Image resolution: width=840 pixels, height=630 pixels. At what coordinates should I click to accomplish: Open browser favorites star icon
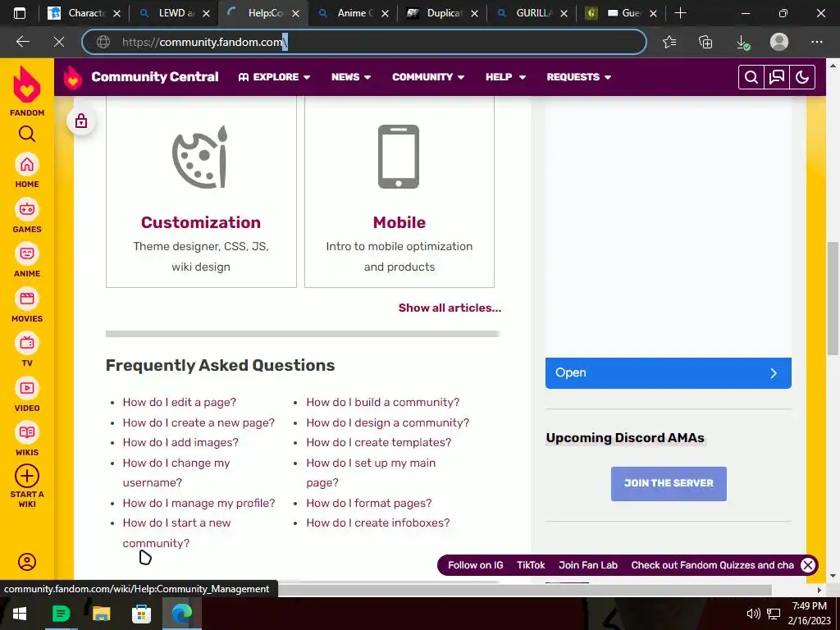[x=669, y=42]
